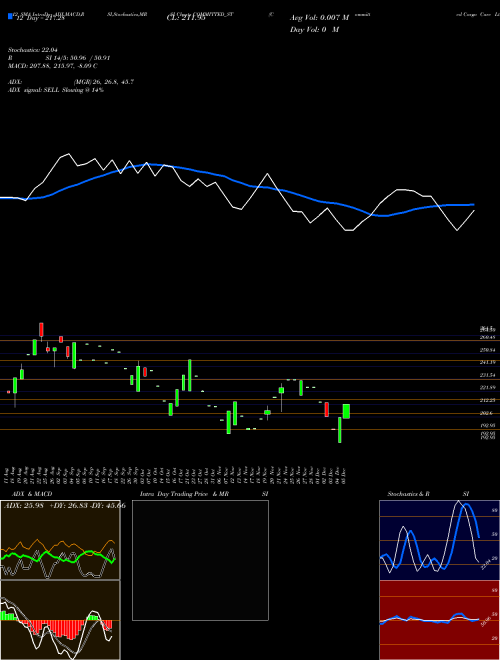Select the 'CL: 211.95' closing price text
500x660 pixels.
pyautogui.click(x=186, y=19)
